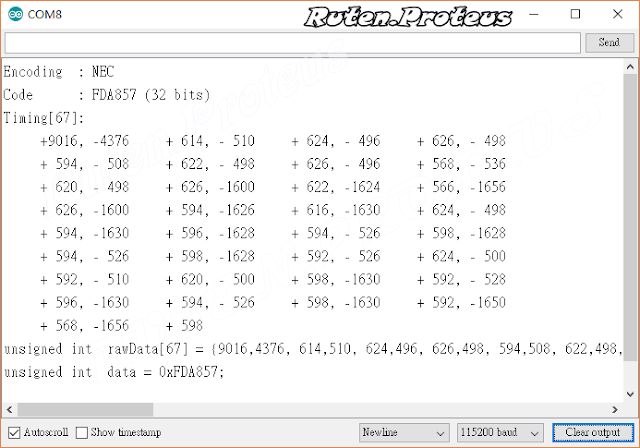This screenshot has width=640, height=448.
Task: Click the vertical scrollbar down arrow
Action: point(630,394)
